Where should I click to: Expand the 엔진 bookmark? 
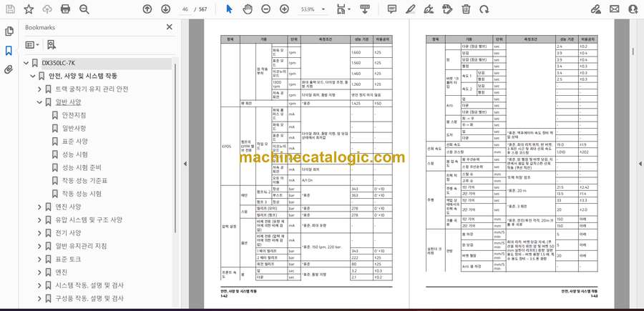(39, 272)
